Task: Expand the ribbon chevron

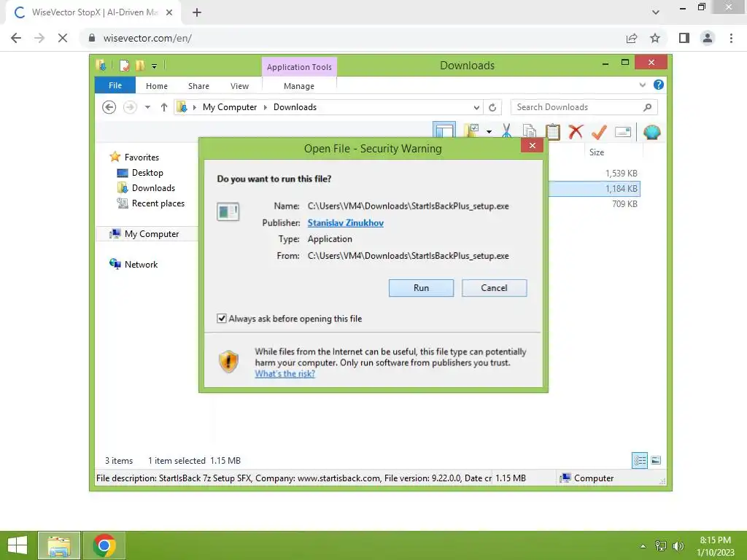Action: 642,85
